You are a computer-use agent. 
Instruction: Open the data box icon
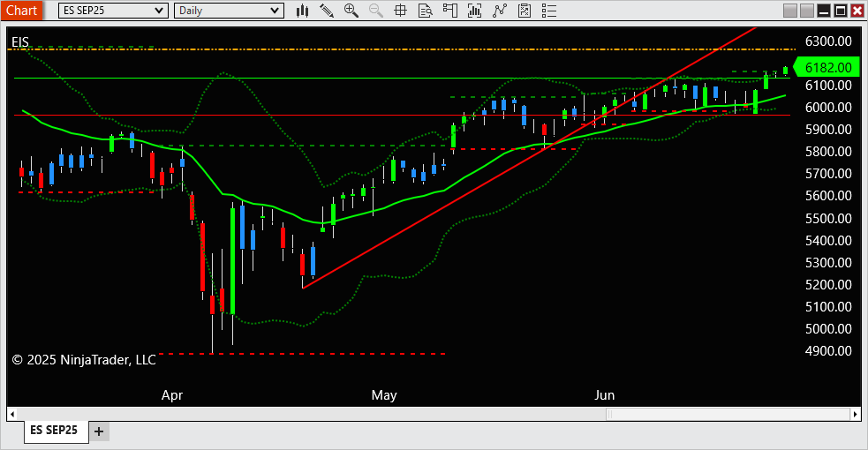[425, 11]
